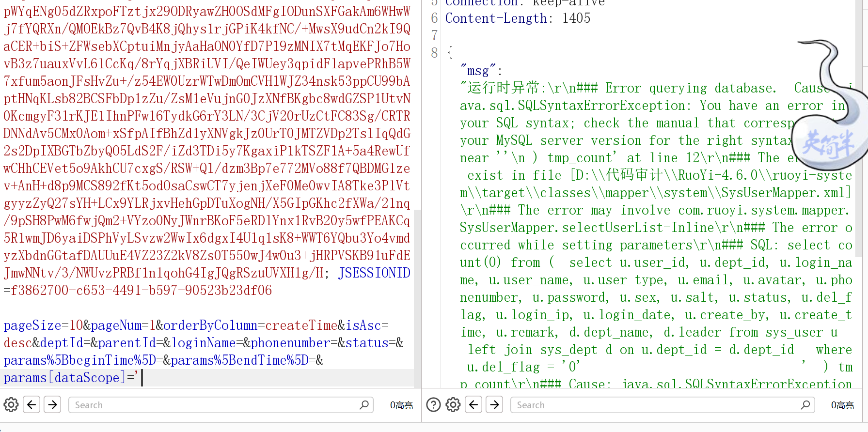868x432 pixels.
Task: Open the request pane settings gear
Action: 11,404
